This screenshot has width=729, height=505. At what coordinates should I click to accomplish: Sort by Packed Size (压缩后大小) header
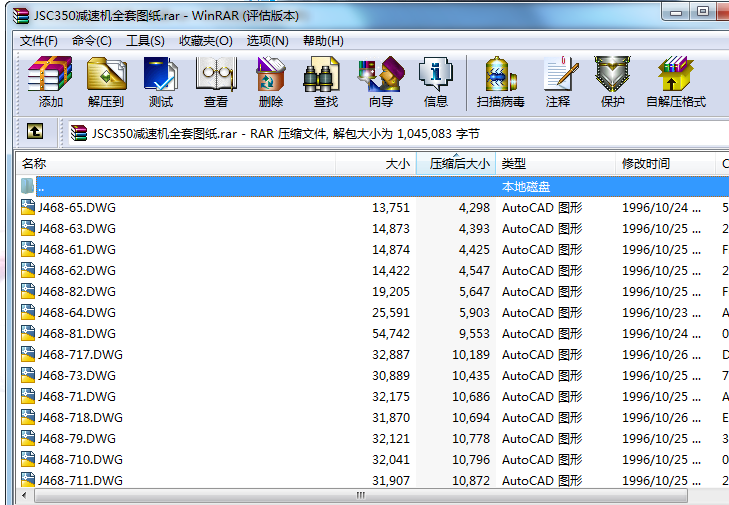pos(456,164)
